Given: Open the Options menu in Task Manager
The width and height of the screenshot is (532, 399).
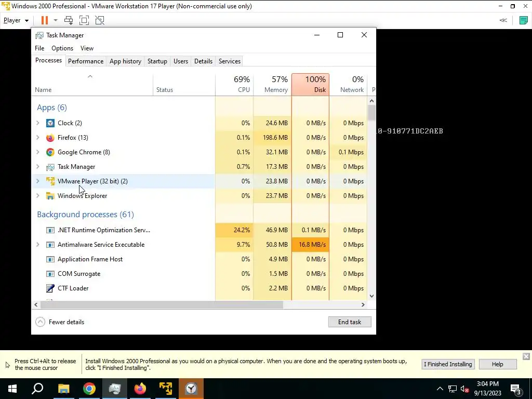Looking at the screenshot, I should coord(62,48).
